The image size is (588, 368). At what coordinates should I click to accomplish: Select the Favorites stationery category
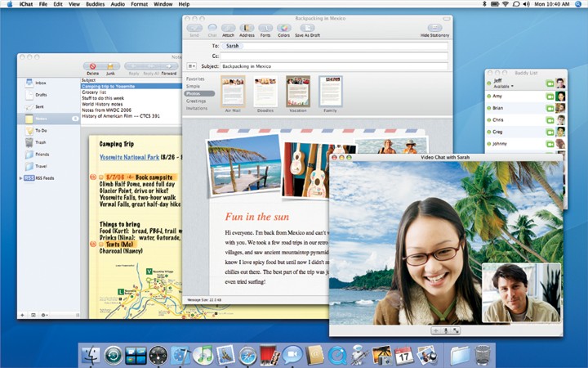click(195, 79)
